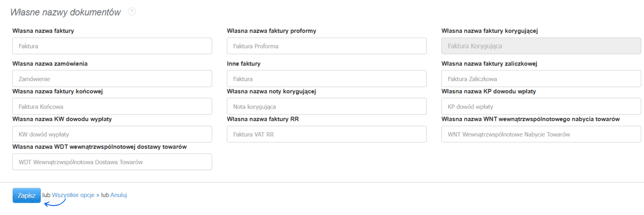The height and width of the screenshot is (215, 644).
Task: Click the Własne nazwy dokumentów section heading
Action: point(65,12)
